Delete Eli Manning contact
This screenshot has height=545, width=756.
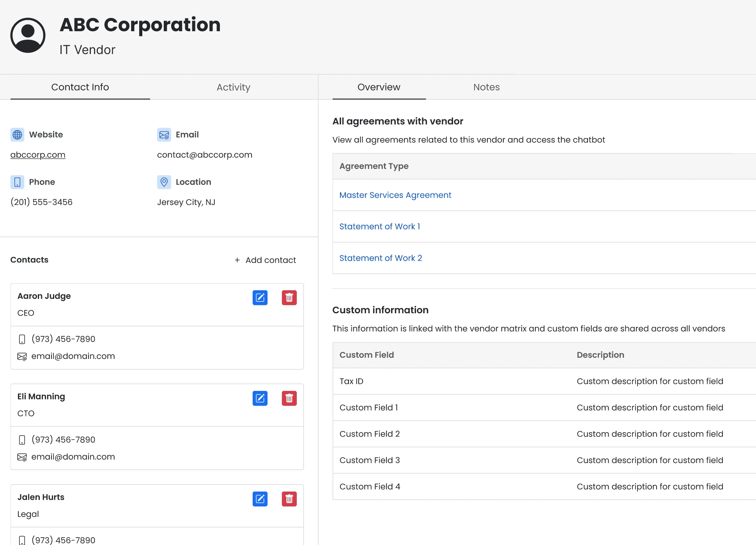click(289, 398)
